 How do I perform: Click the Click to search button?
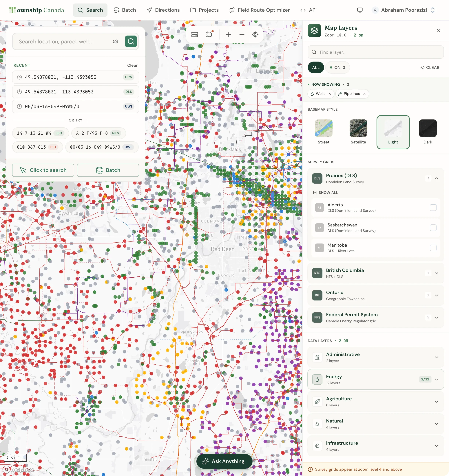click(43, 170)
